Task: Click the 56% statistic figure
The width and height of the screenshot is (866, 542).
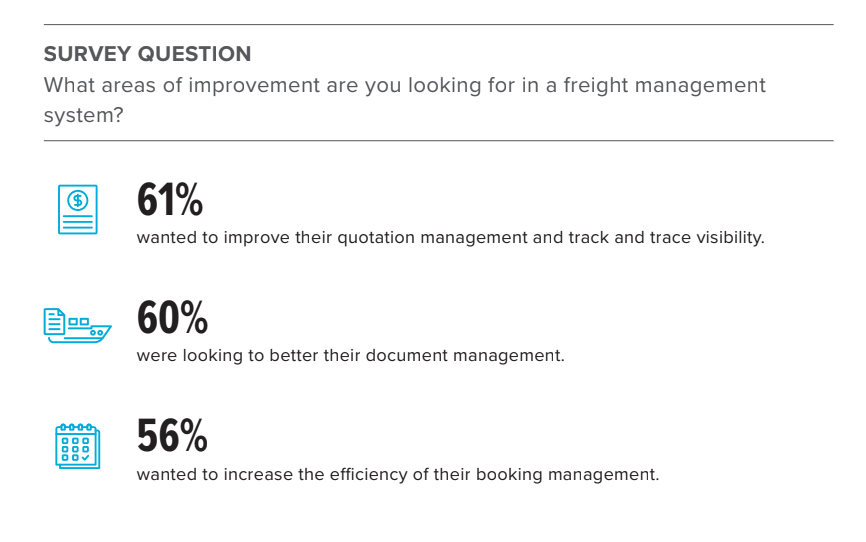Action: click(x=172, y=435)
